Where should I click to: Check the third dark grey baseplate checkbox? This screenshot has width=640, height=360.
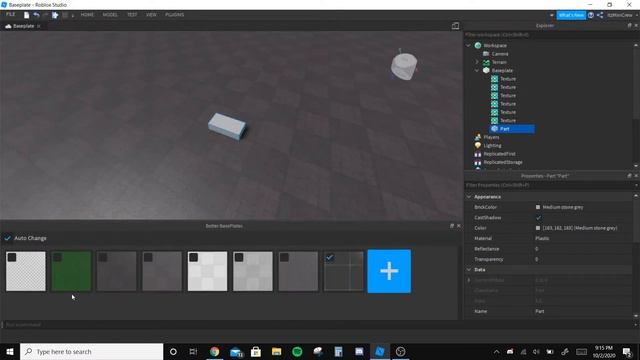[103, 257]
